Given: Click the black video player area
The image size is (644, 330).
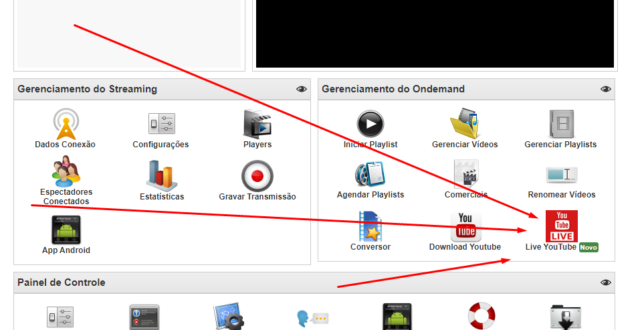Looking at the screenshot, I should tap(435, 33).
